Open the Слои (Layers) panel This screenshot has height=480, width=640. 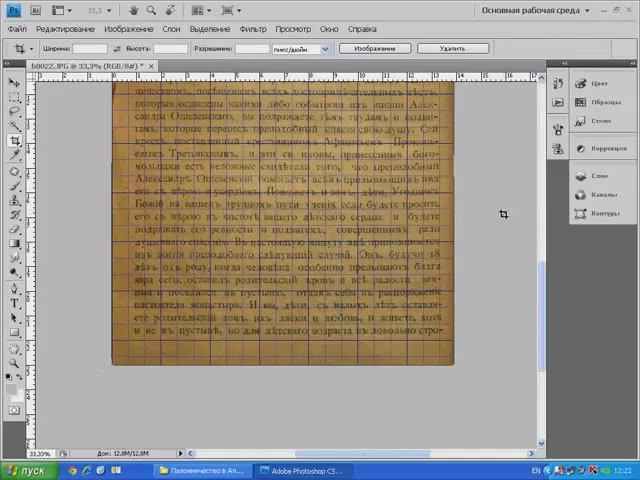[x=599, y=176]
